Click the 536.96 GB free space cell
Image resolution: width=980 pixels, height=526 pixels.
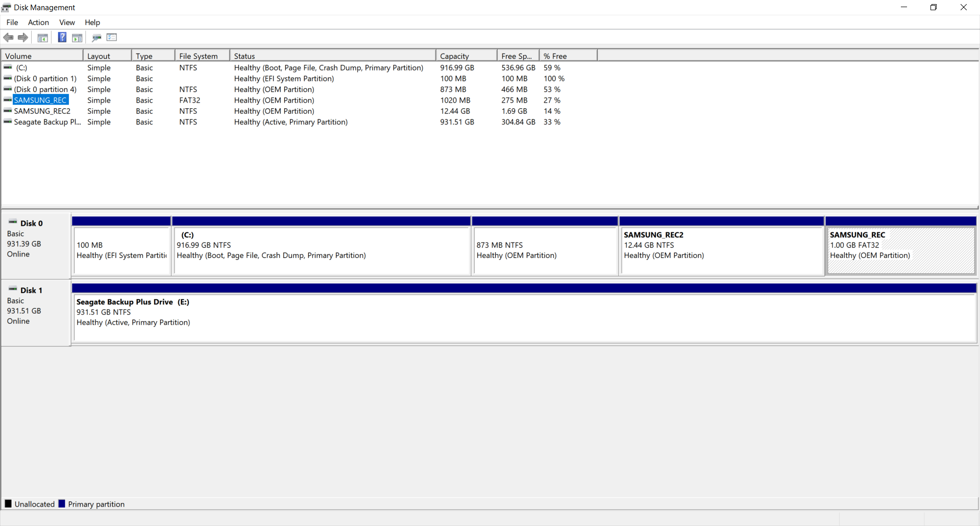click(518, 67)
